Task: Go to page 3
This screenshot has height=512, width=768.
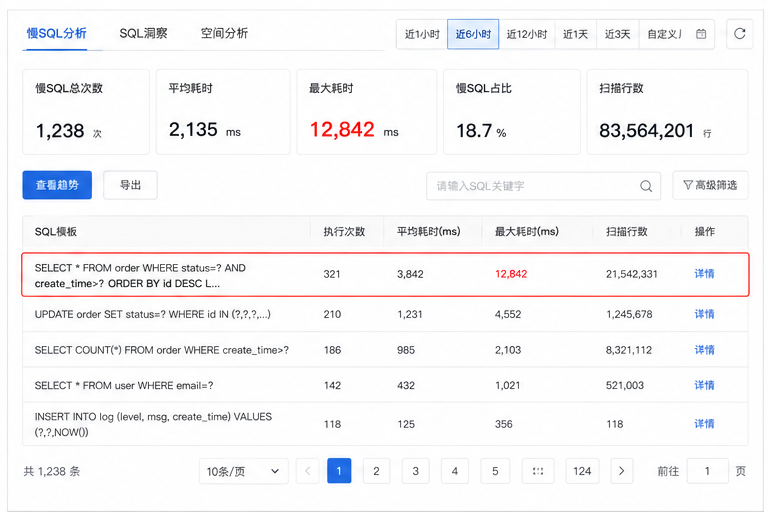Action: (415, 471)
